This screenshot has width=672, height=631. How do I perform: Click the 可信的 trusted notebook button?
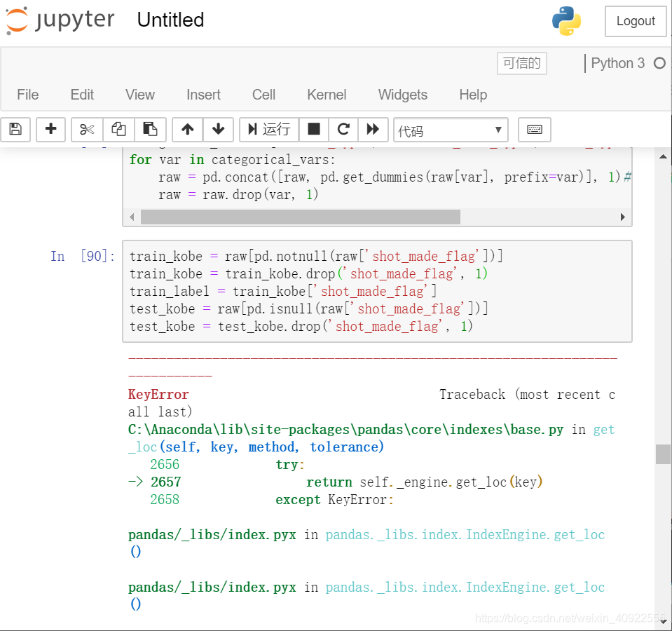click(521, 63)
